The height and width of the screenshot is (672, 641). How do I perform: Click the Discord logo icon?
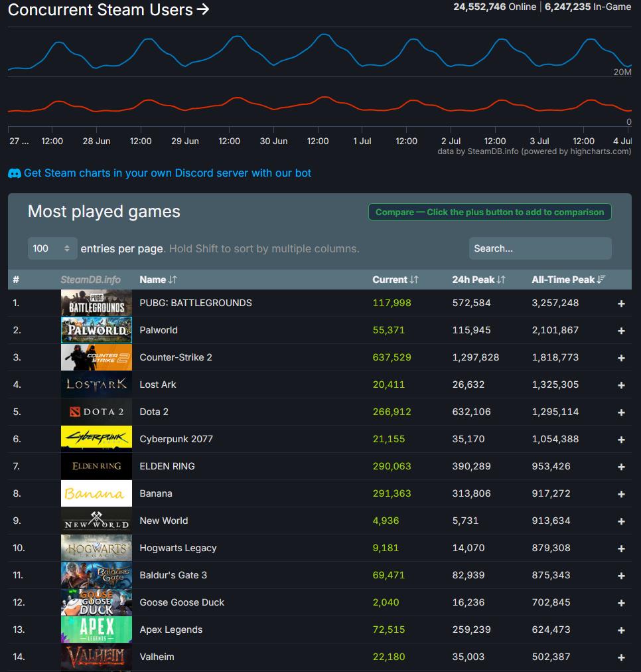click(14, 173)
